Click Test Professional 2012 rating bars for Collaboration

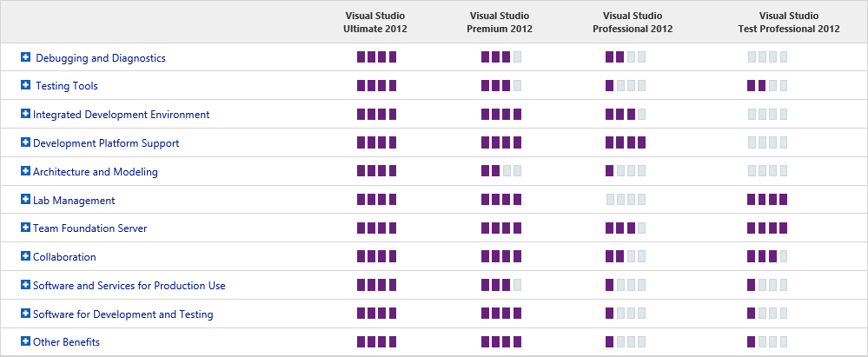pyautogui.click(x=767, y=256)
